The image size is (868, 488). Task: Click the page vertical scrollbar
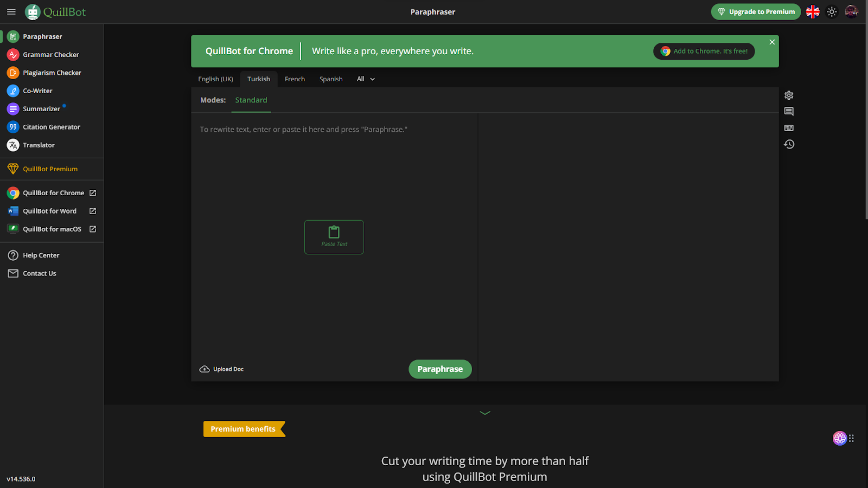click(866, 110)
